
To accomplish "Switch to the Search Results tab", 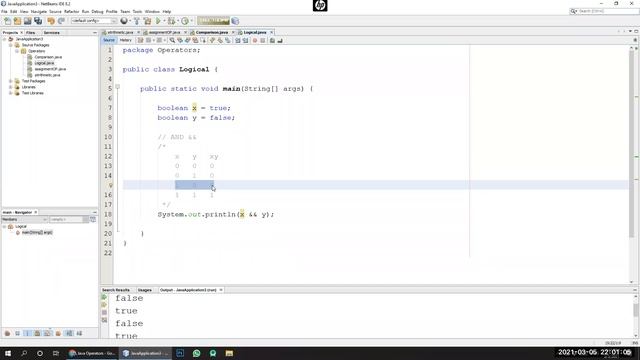I will point(116,290).
